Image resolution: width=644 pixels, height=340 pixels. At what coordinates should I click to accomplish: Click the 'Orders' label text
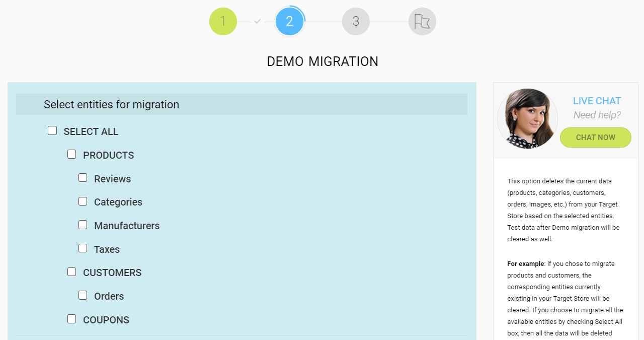(109, 296)
